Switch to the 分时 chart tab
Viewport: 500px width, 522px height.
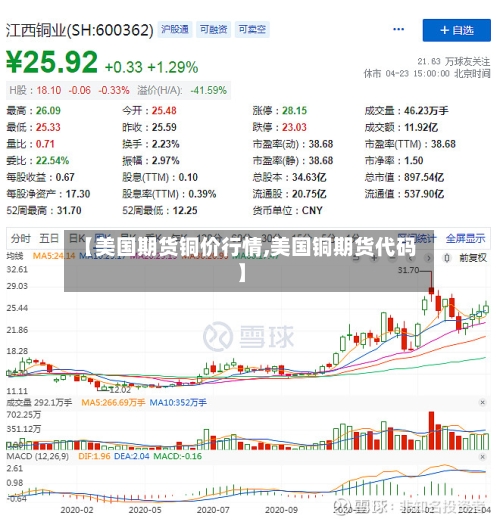click(x=21, y=239)
